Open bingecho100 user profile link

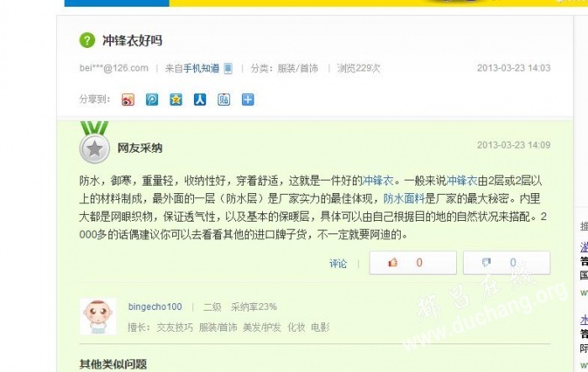coord(155,307)
